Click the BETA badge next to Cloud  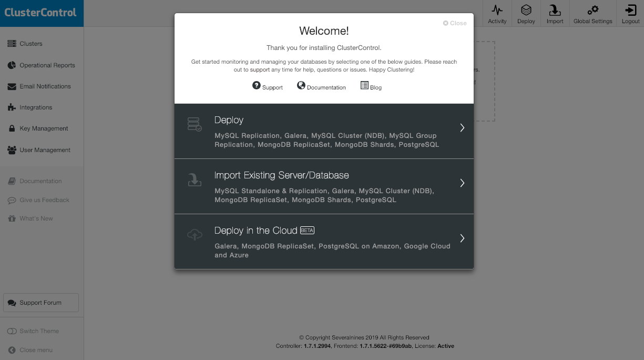coord(307,231)
